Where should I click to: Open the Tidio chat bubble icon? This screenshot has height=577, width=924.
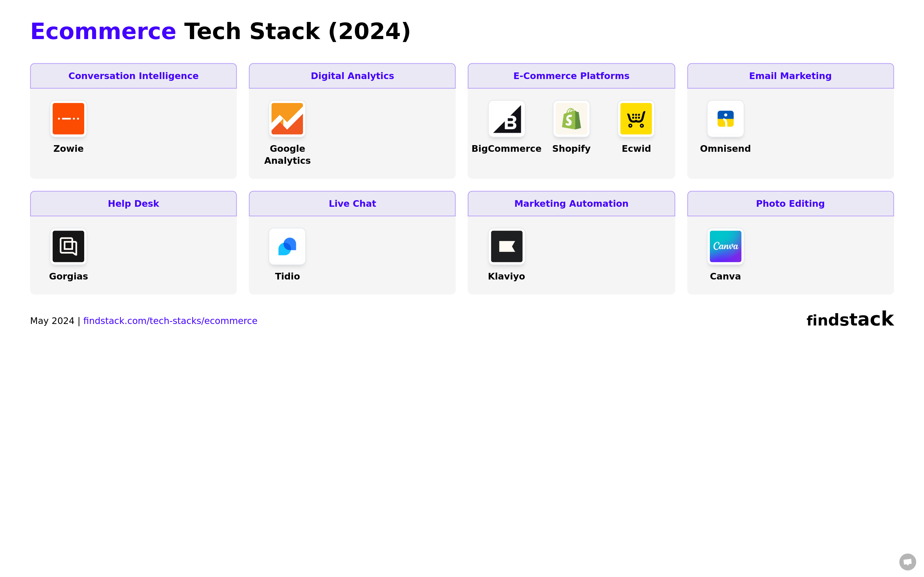point(287,246)
